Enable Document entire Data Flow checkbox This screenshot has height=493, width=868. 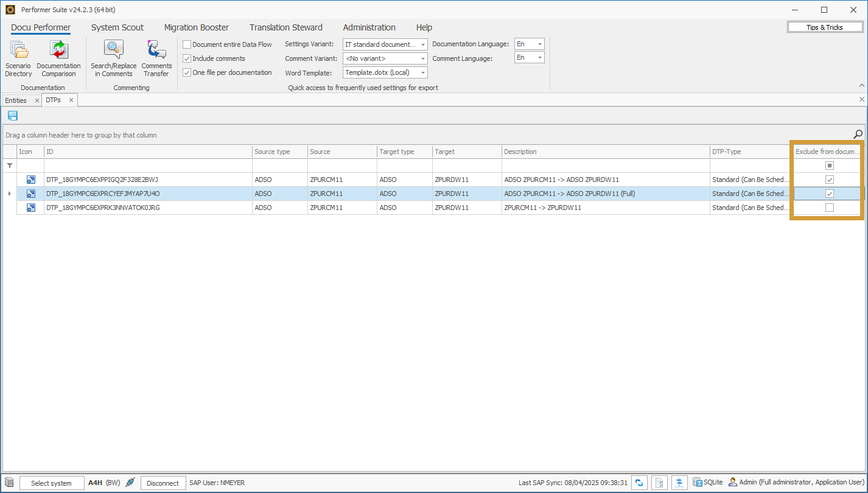[187, 44]
